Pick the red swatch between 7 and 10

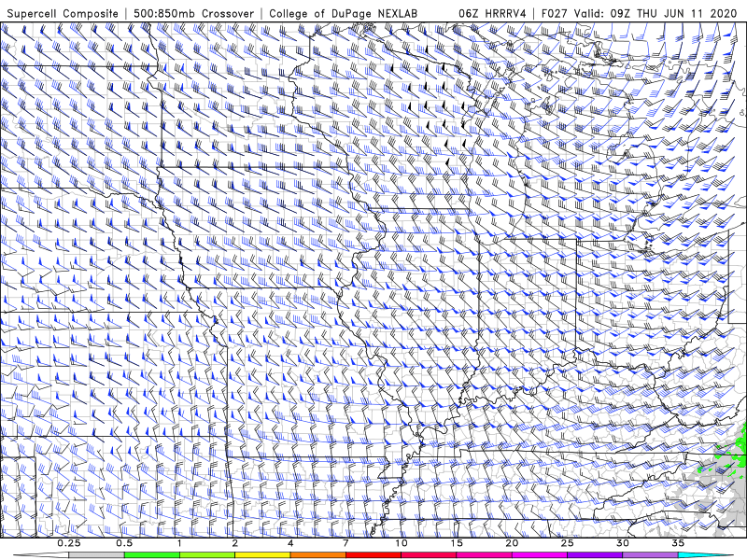click(373, 555)
